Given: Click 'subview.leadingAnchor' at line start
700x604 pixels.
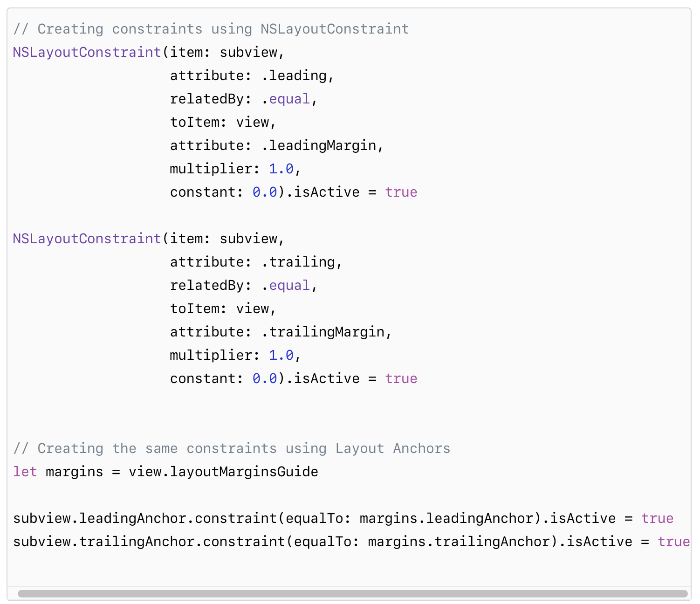Looking at the screenshot, I should 100,518.
